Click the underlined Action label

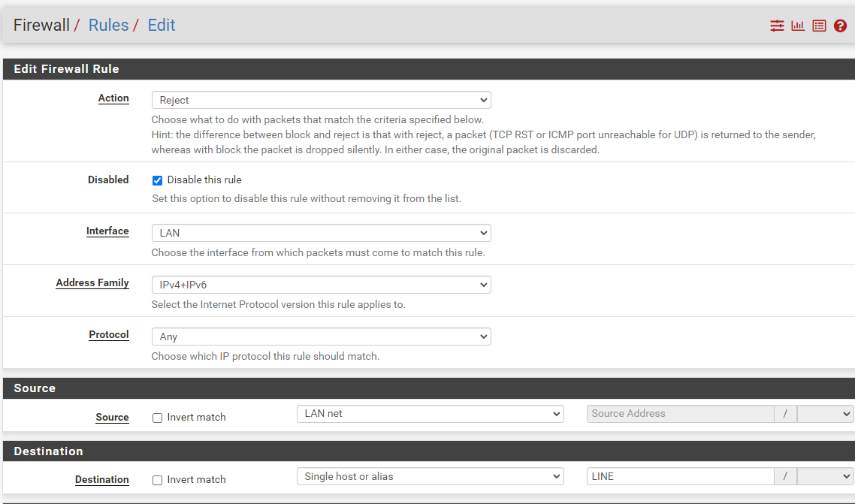coord(113,98)
